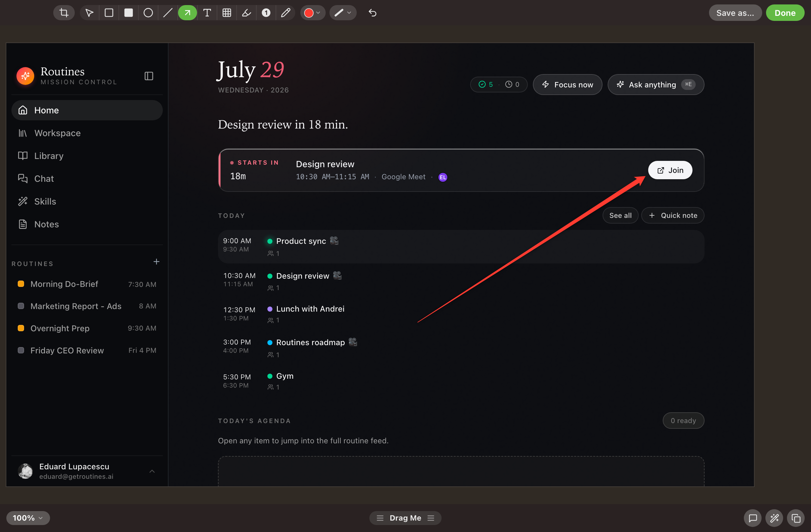Click the Drag Me handle

pyautogui.click(x=405, y=518)
